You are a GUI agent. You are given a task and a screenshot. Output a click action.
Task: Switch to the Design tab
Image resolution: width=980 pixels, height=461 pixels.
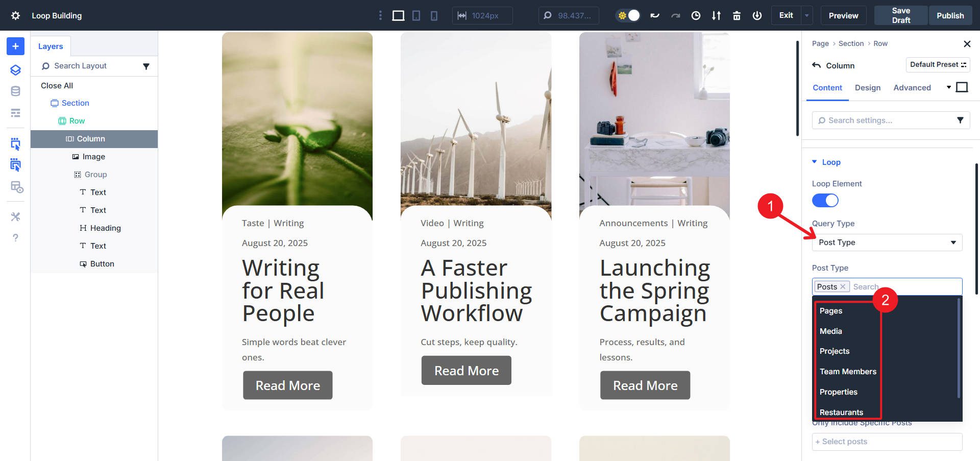868,88
